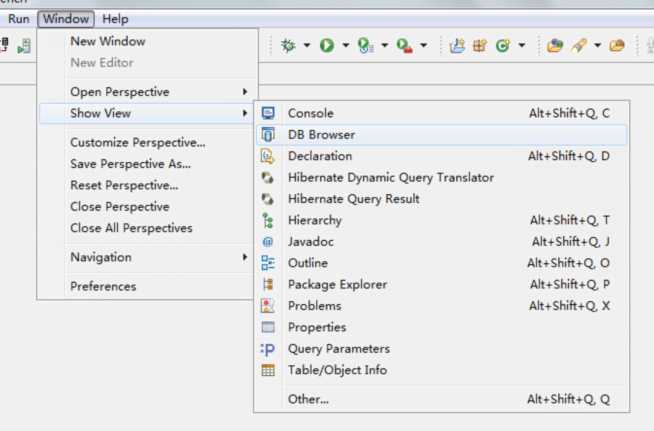Select Close Perspective menu entry
This screenshot has height=431, width=654.
[x=148, y=207]
